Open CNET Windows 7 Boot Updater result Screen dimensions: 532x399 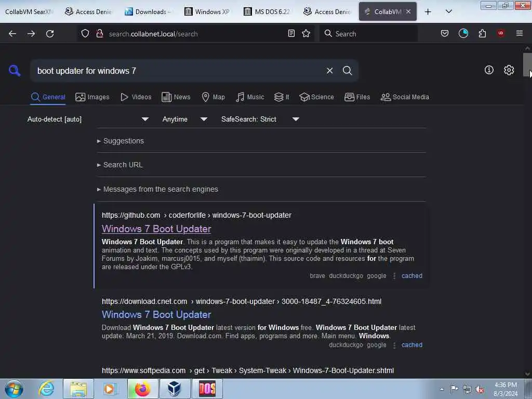coord(156,315)
